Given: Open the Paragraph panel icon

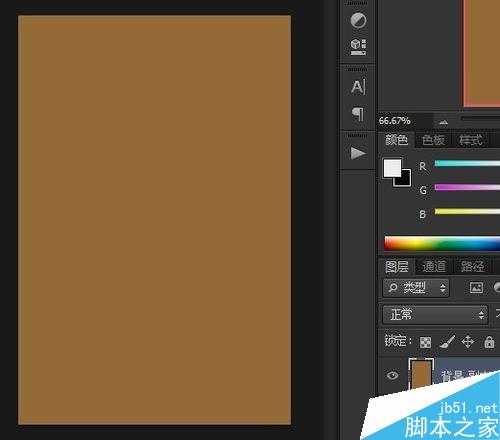Looking at the screenshot, I should (x=358, y=114).
